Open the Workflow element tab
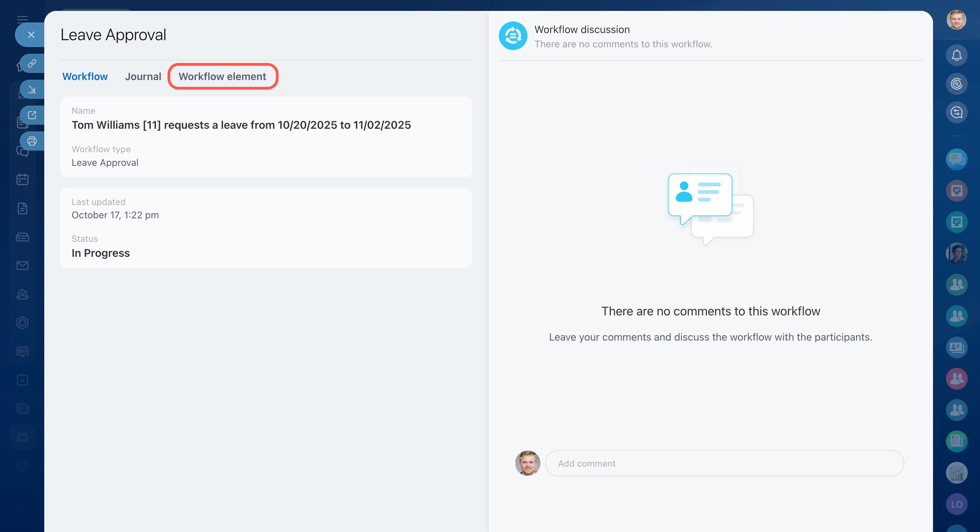The height and width of the screenshot is (532, 980). pyautogui.click(x=223, y=77)
